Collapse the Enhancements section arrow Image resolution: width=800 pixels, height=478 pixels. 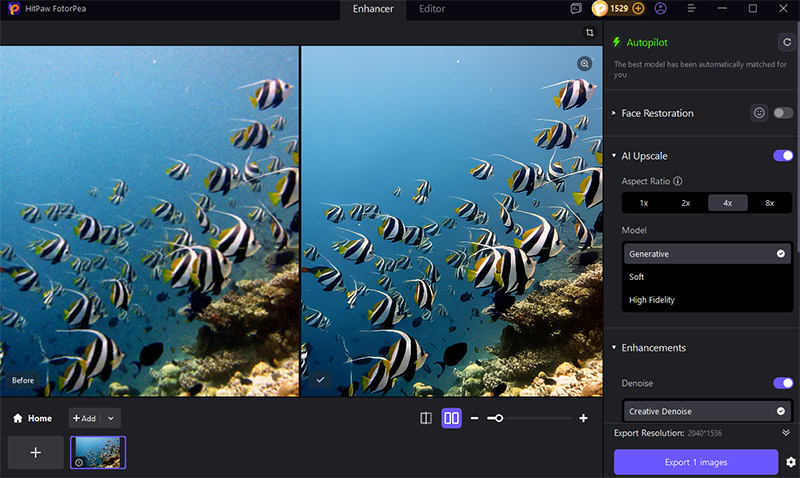point(614,347)
